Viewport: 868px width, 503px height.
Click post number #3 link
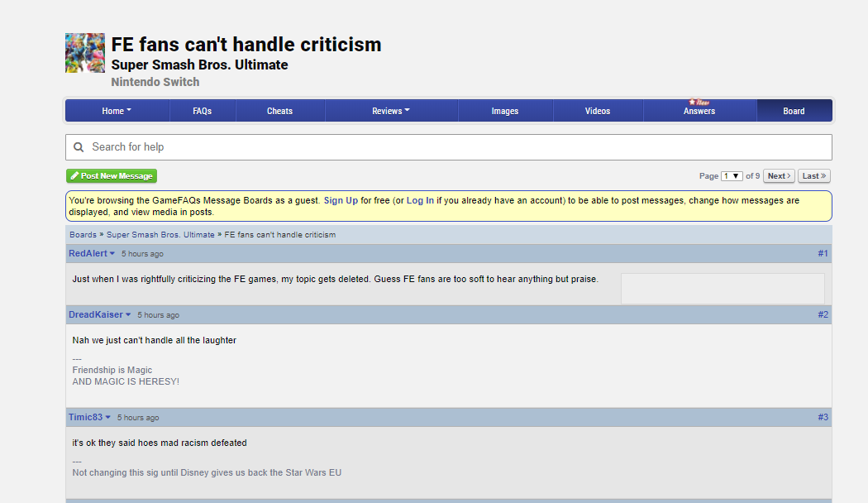(x=823, y=417)
